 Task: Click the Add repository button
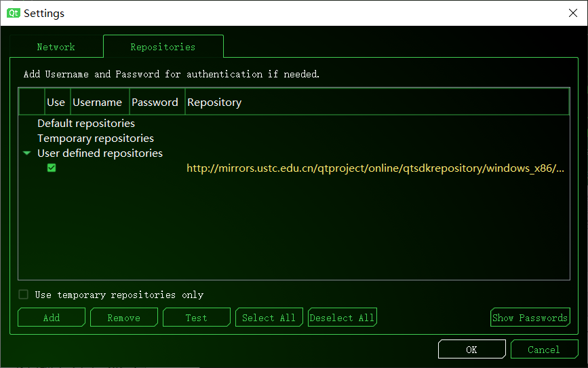click(52, 317)
